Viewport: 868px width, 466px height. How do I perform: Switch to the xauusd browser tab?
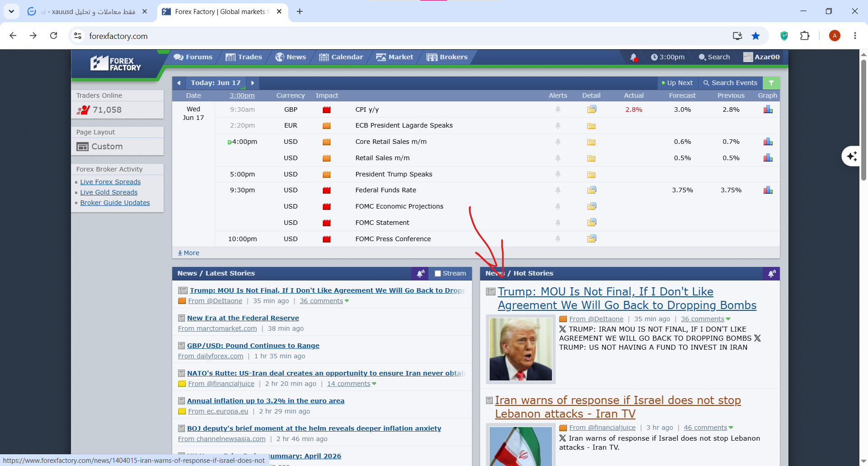88,12
